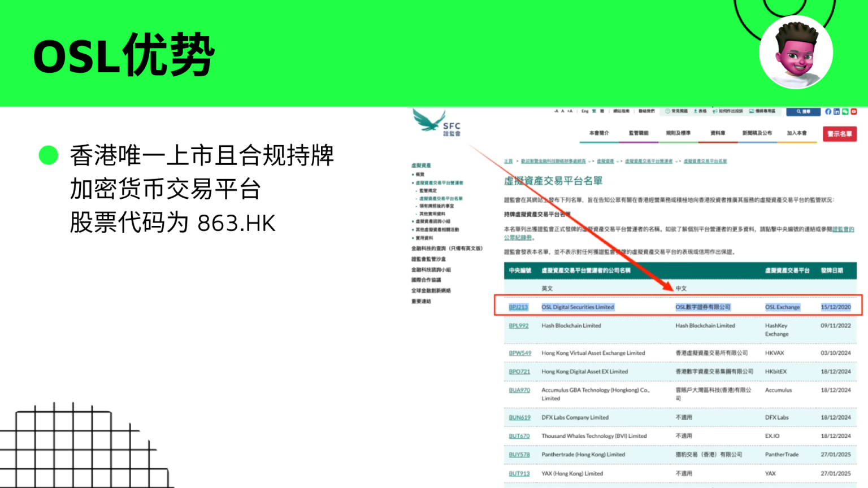Open the YouTube icon in the header

pyautogui.click(x=854, y=111)
